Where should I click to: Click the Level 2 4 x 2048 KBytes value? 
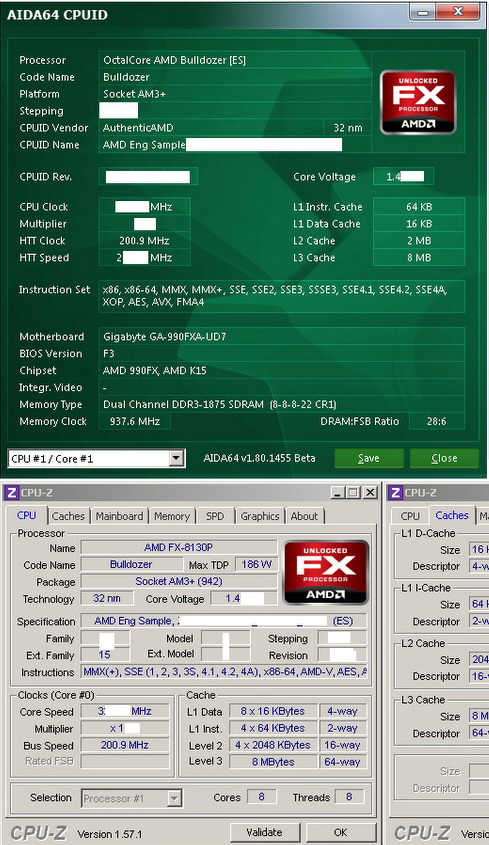273,745
